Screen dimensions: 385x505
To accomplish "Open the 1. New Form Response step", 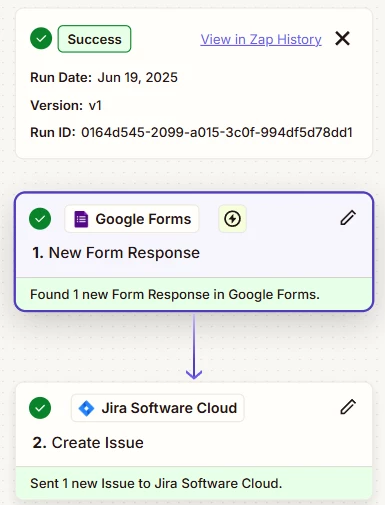I will pos(116,253).
